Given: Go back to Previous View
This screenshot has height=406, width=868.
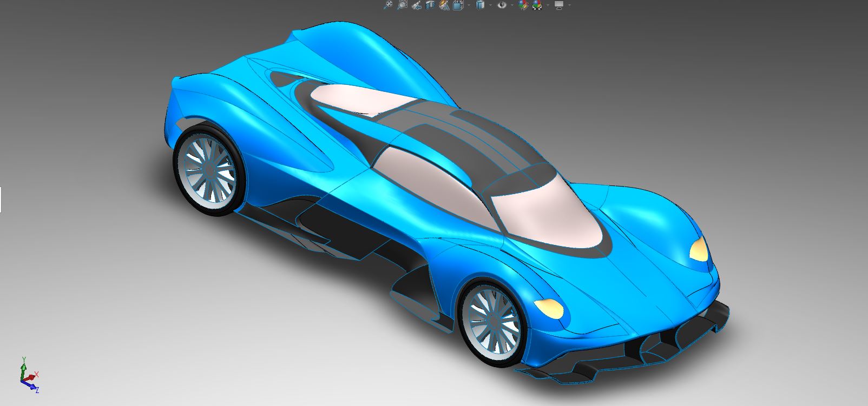Looking at the screenshot, I should click(417, 5).
